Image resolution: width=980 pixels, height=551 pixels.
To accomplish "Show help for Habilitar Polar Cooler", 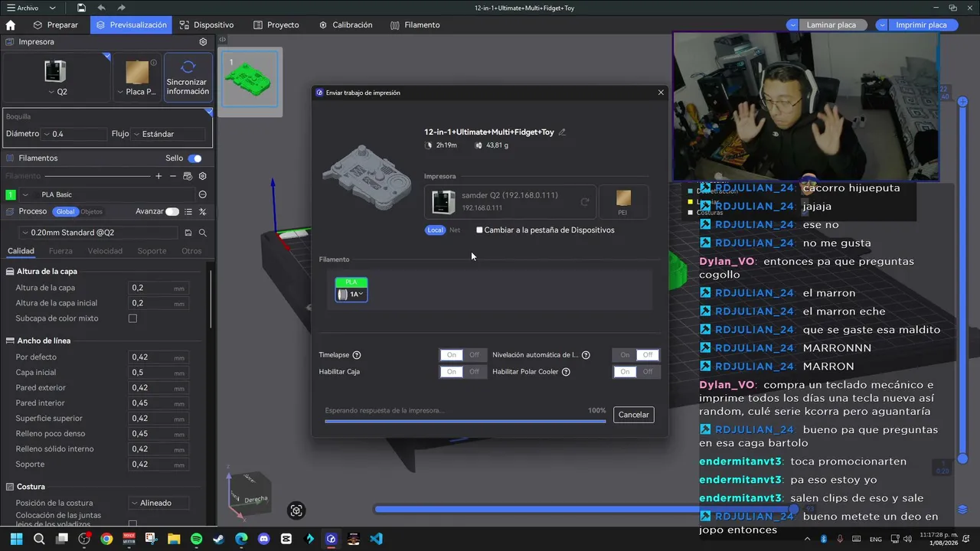I will click(x=566, y=372).
